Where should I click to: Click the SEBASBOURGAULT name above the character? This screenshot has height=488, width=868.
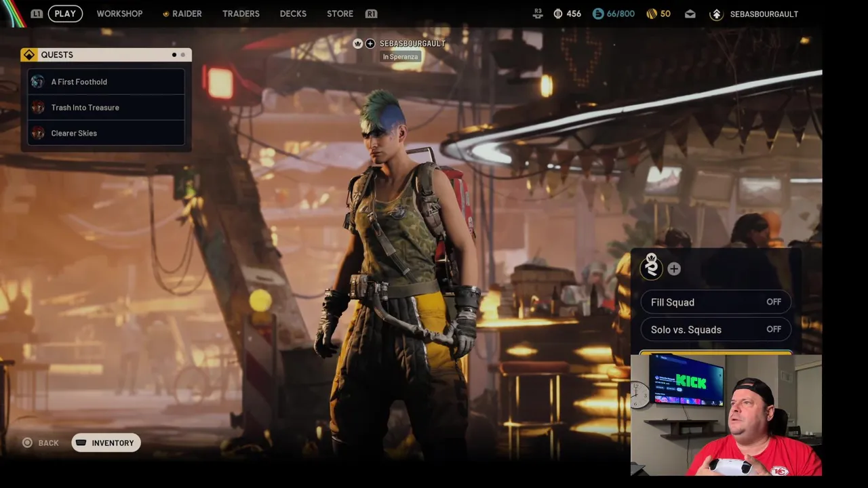pyautogui.click(x=412, y=43)
